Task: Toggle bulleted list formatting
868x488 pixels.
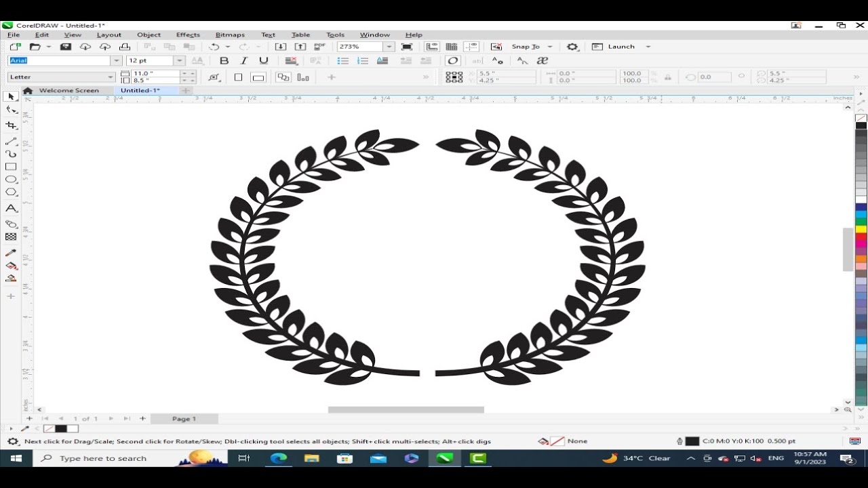Action: [x=343, y=61]
